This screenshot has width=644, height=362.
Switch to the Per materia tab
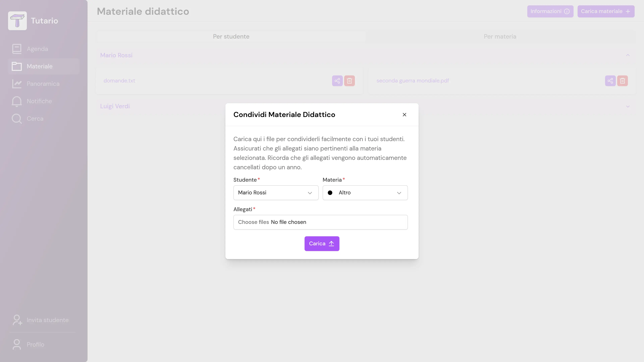tap(500, 37)
